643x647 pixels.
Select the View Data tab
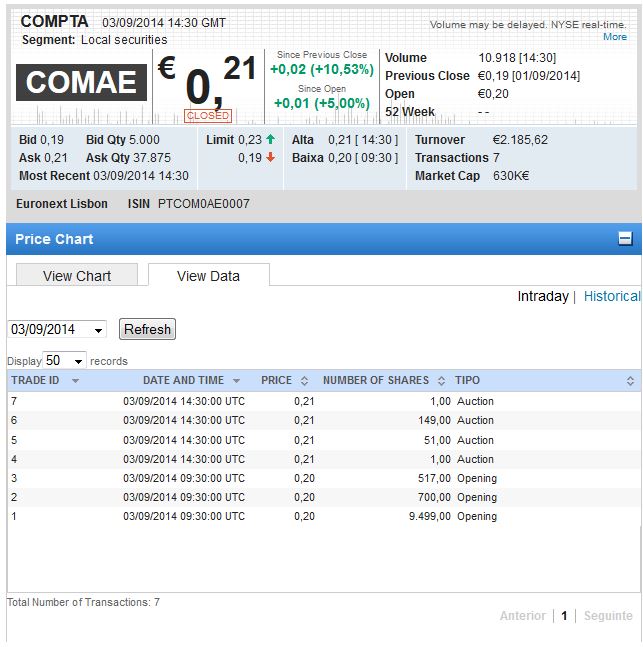click(208, 275)
